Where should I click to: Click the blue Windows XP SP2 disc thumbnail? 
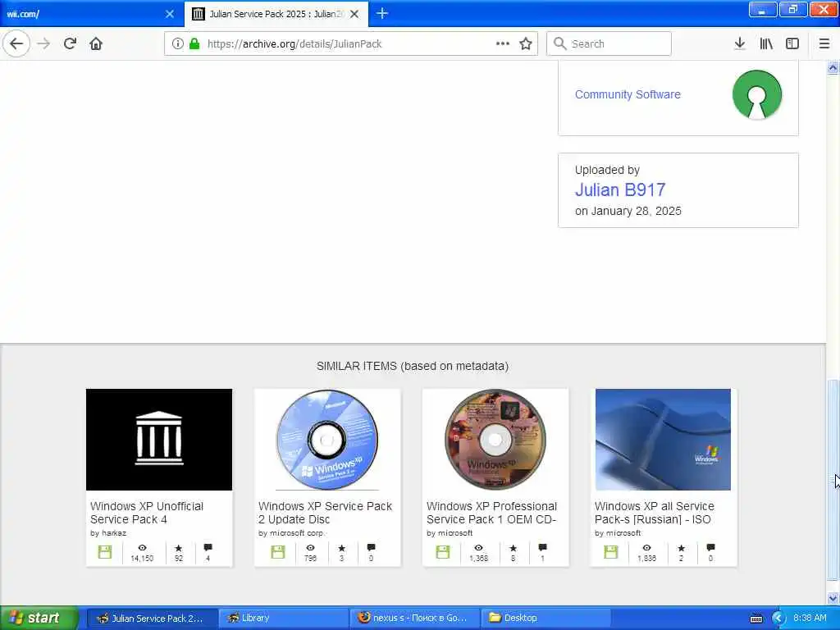[327, 440]
